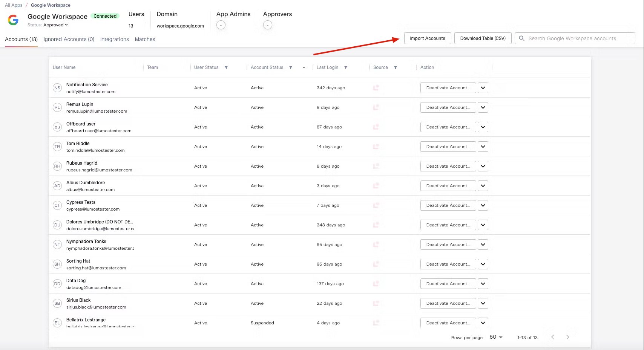The image size is (644, 350).
Task: Click the source icon for Remus Lupin
Action: [x=376, y=107]
